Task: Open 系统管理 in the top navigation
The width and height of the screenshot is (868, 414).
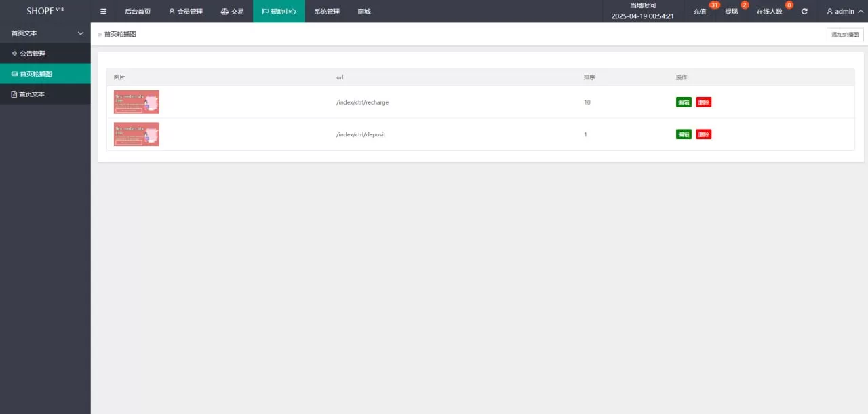Action: coord(326,12)
